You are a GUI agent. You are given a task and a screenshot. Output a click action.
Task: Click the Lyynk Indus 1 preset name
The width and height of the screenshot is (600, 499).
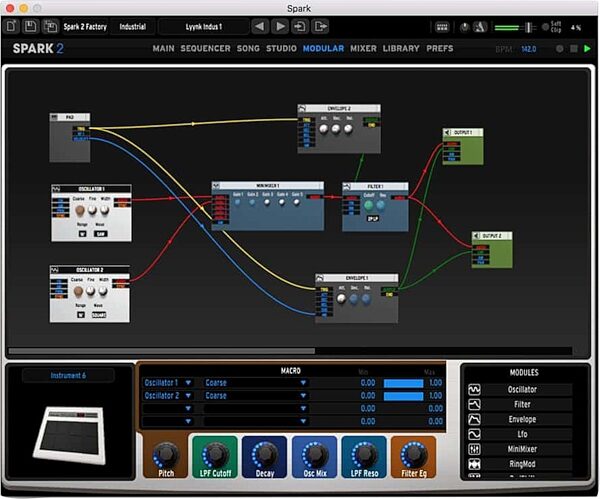tap(204, 27)
